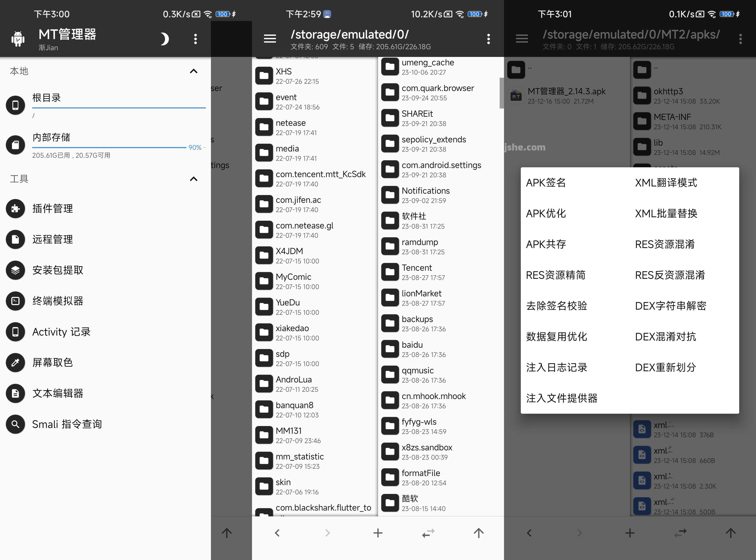Open Activity 记录 log
The image size is (756, 560).
pyautogui.click(x=61, y=332)
